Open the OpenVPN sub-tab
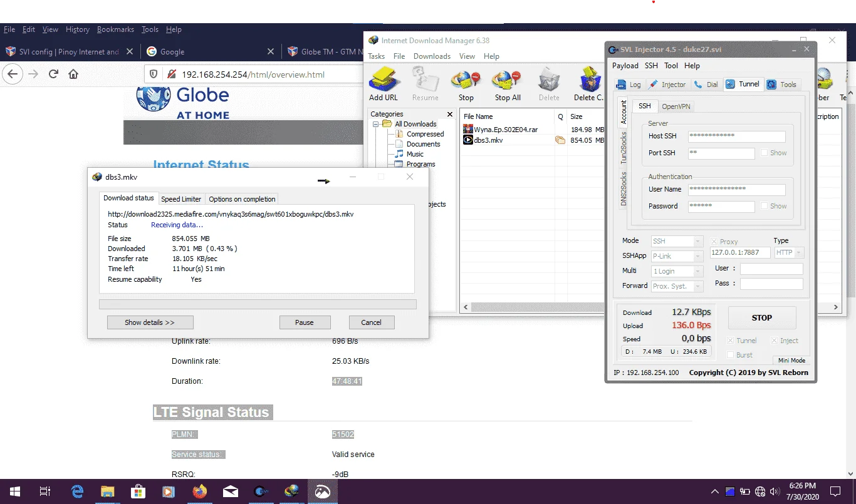The image size is (856, 504). click(x=676, y=106)
